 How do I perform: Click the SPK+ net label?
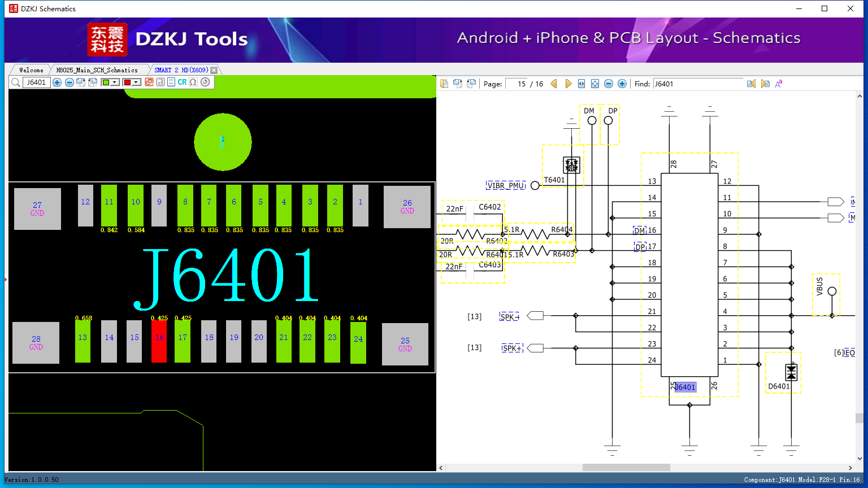(512, 348)
